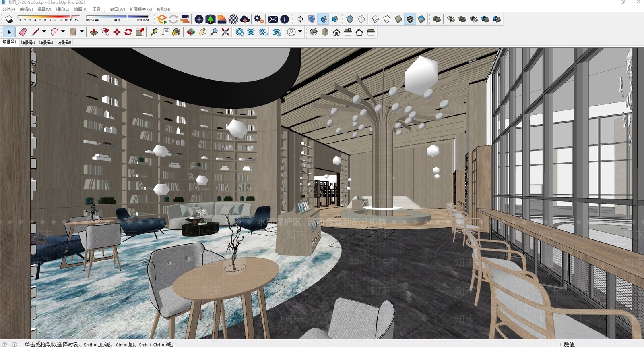This screenshot has height=347, width=644.
Task: Open the 文件(F) menu
Action: (9, 9)
